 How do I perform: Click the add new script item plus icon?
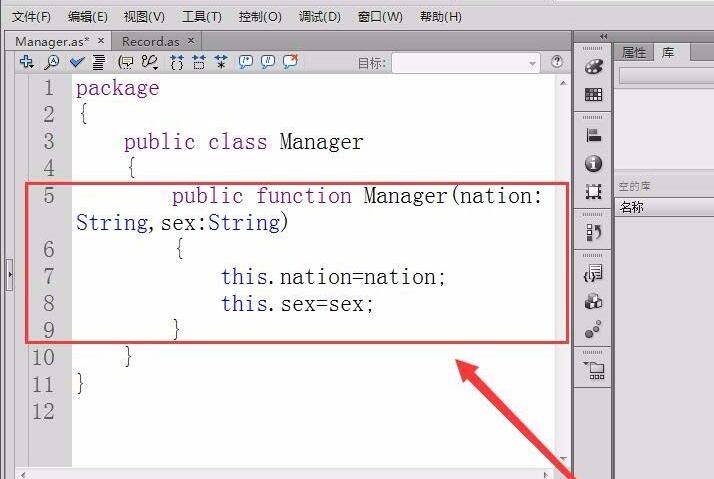point(27,62)
